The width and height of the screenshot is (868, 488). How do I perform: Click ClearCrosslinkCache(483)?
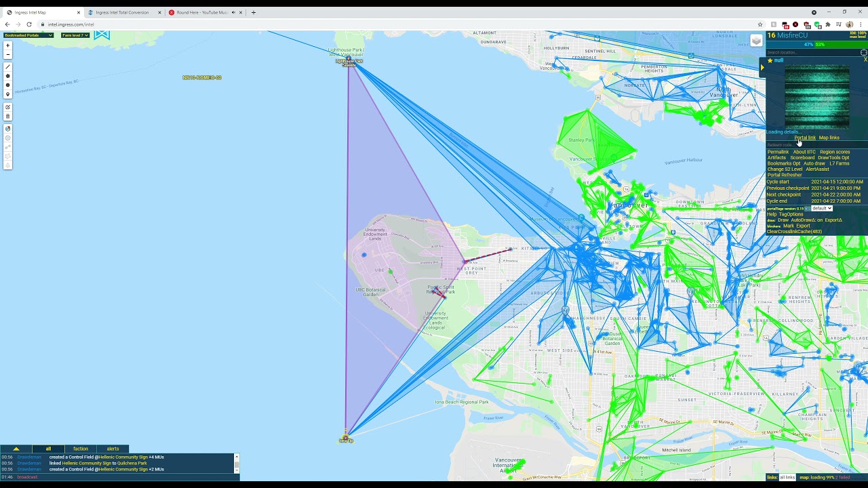coord(795,232)
